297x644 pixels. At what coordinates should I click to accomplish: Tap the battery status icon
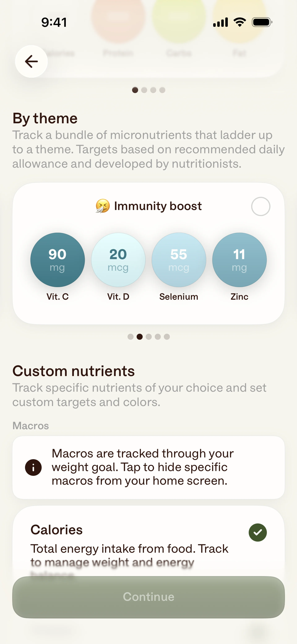pos(262,22)
